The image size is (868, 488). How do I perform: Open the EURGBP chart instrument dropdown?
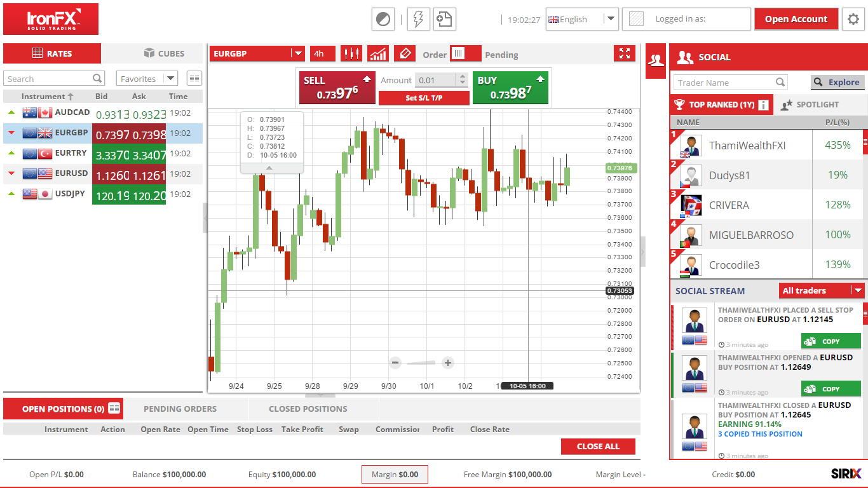[257, 54]
